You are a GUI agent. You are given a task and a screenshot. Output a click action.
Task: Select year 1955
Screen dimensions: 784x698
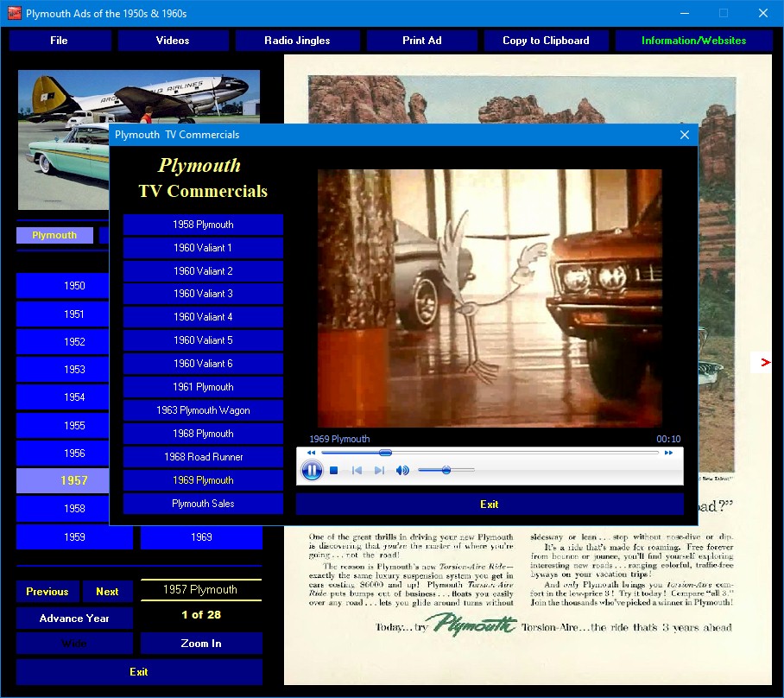63,426
